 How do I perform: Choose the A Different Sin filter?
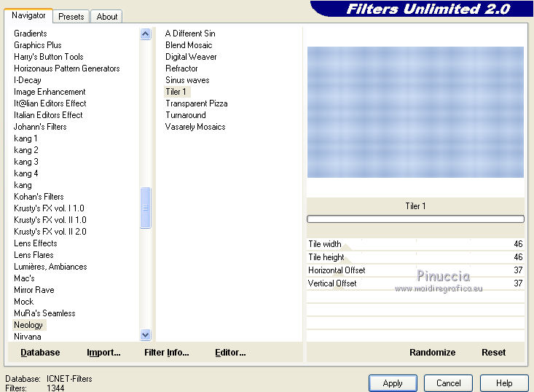tap(190, 34)
